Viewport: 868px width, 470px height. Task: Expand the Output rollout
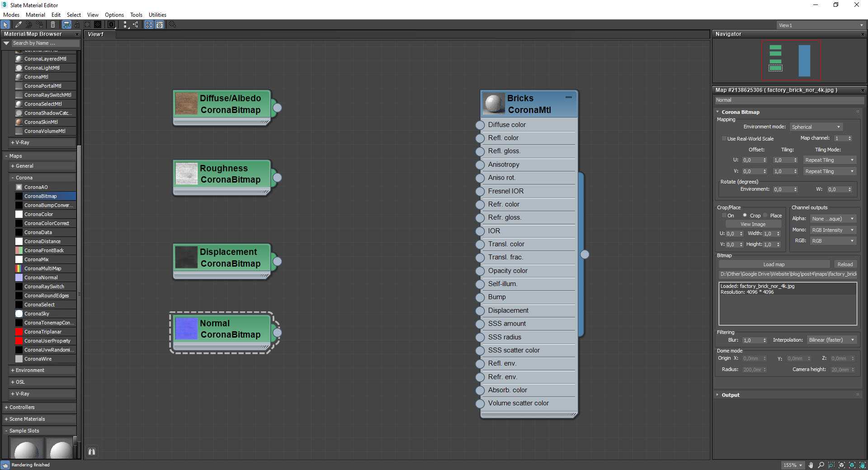[731, 395]
